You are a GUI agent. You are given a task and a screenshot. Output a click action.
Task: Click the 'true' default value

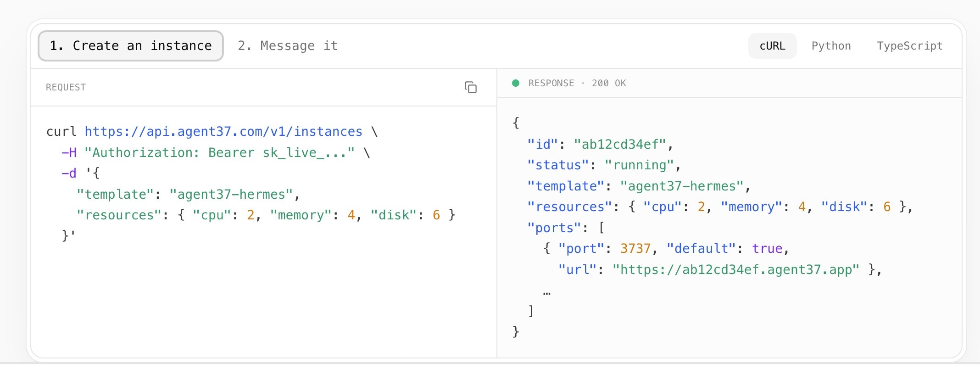[x=767, y=248]
